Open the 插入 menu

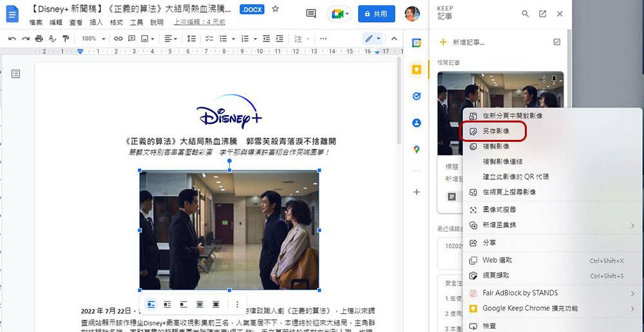(96, 22)
